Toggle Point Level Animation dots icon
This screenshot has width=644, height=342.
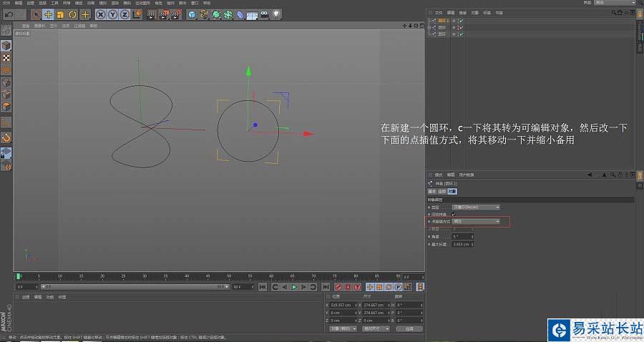point(407,287)
